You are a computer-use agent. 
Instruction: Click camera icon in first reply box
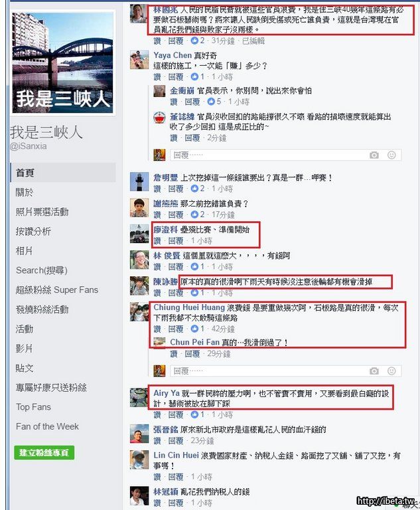(x=374, y=155)
